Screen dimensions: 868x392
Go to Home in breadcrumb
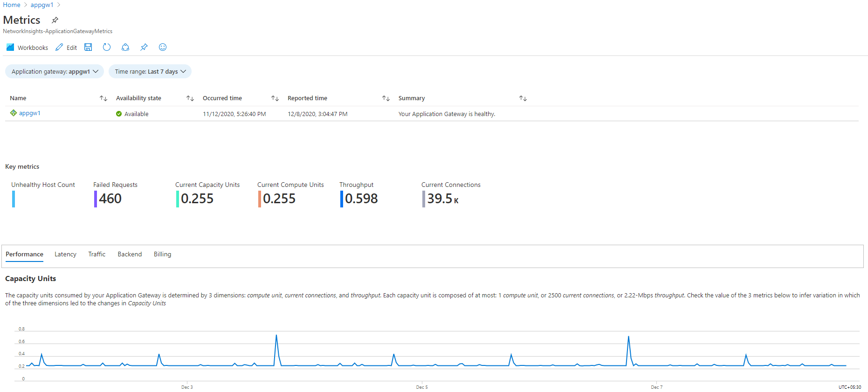click(x=12, y=5)
